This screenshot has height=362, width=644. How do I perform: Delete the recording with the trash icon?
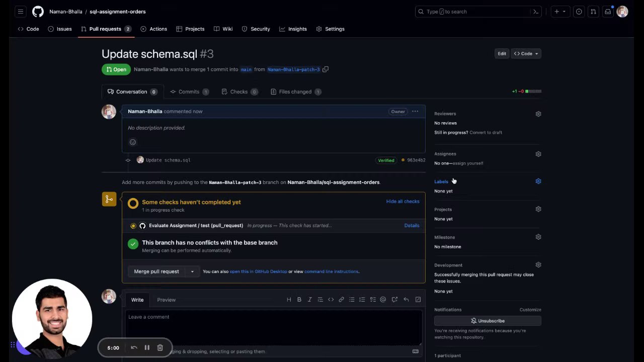160,347
